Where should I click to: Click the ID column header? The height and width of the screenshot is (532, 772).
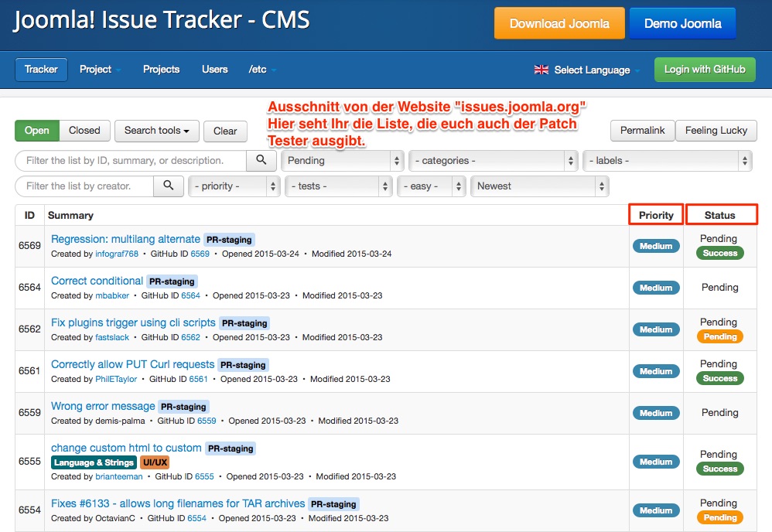click(29, 216)
